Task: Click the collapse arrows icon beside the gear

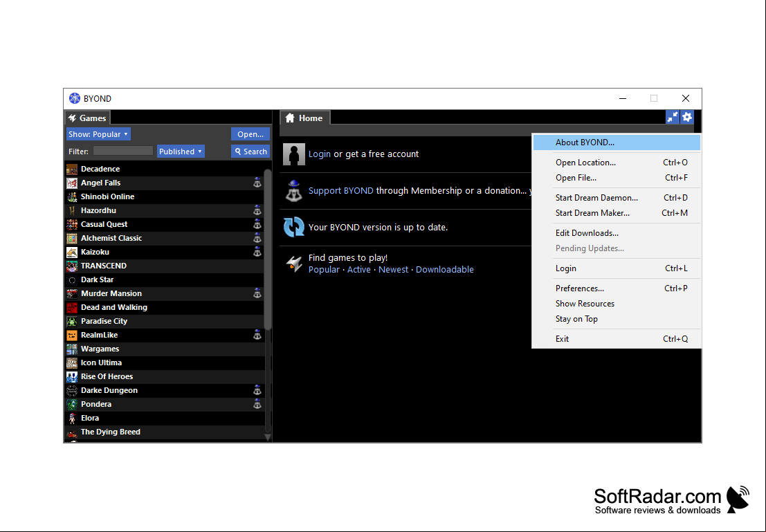Action: coord(673,117)
